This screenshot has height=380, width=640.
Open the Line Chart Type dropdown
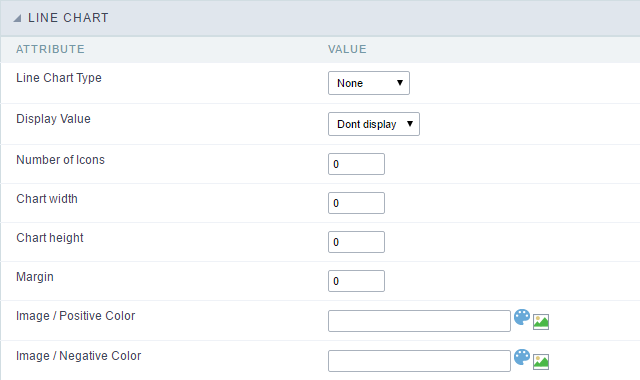pyautogui.click(x=369, y=83)
